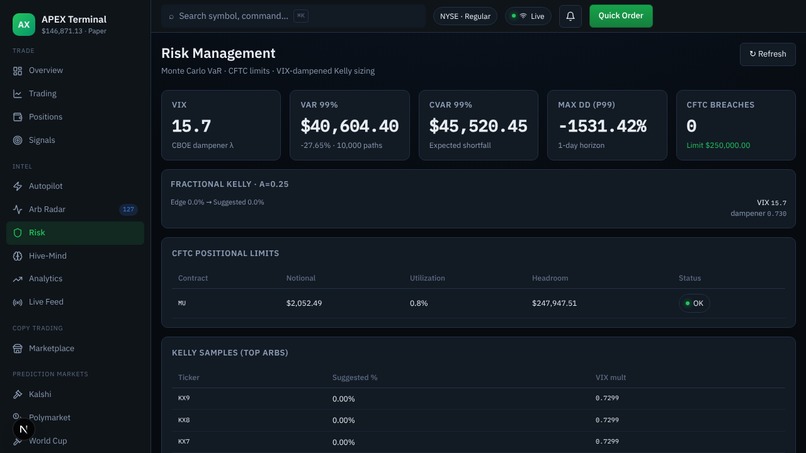
Task: Click the Risk shield icon
Action: [17, 233]
